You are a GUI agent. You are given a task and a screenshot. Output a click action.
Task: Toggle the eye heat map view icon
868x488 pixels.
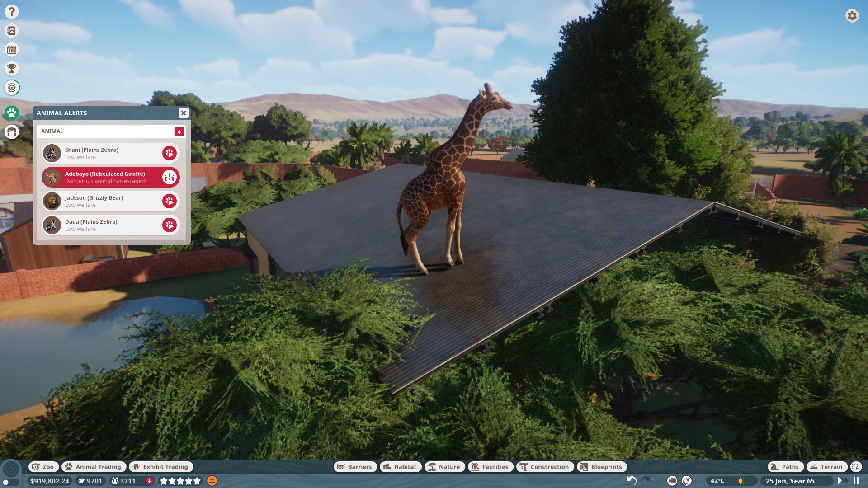12,88
